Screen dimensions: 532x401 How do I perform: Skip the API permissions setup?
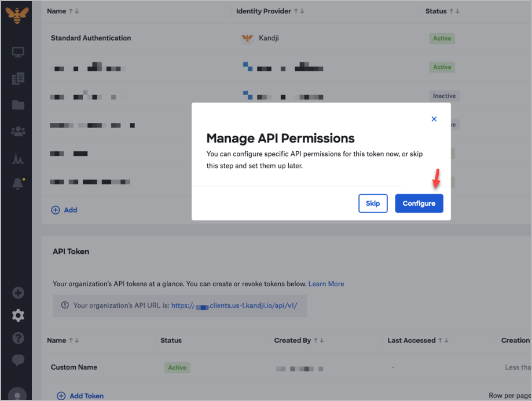(x=373, y=203)
